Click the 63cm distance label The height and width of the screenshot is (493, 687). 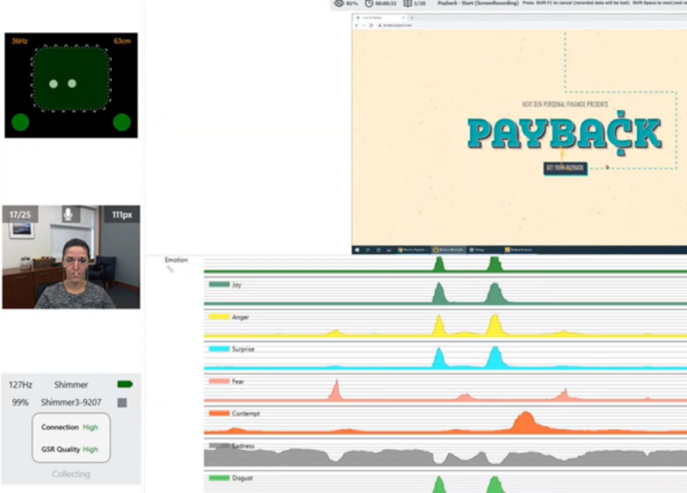click(122, 41)
